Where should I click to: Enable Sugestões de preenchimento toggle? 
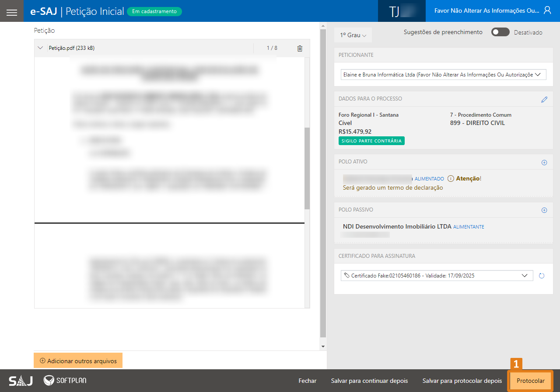pos(500,32)
